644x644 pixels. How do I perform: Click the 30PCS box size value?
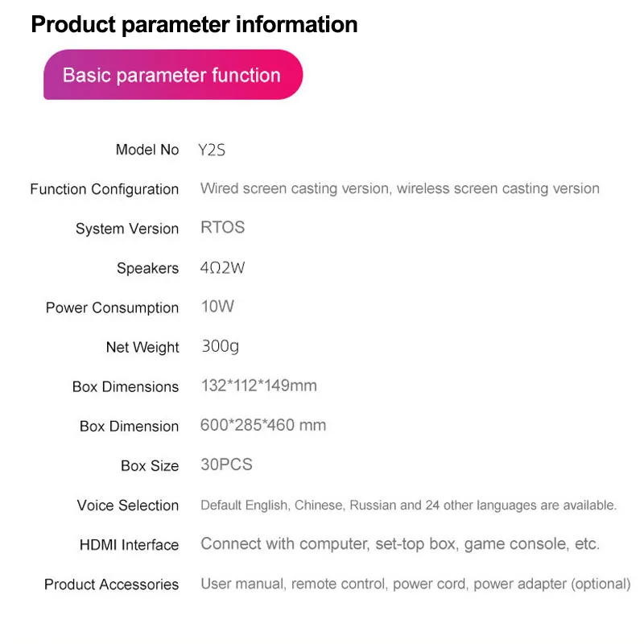(226, 464)
